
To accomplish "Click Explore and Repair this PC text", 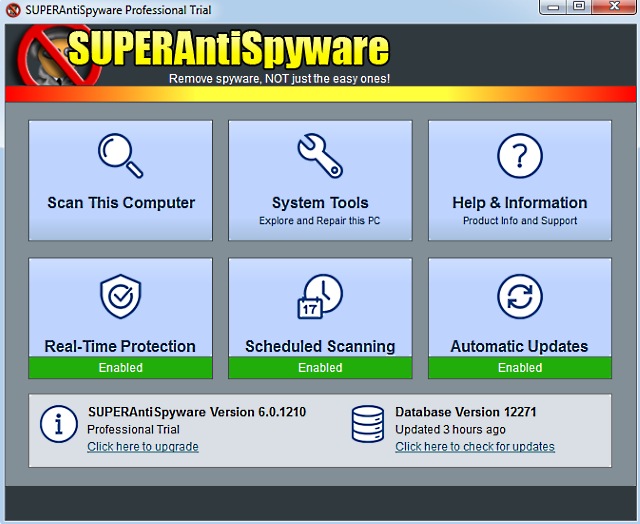I will 320,221.
